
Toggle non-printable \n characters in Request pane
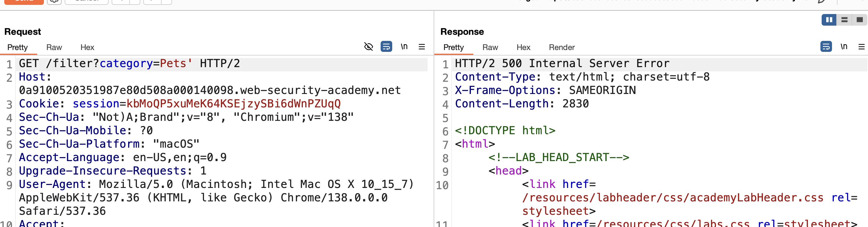tap(404, 47)
